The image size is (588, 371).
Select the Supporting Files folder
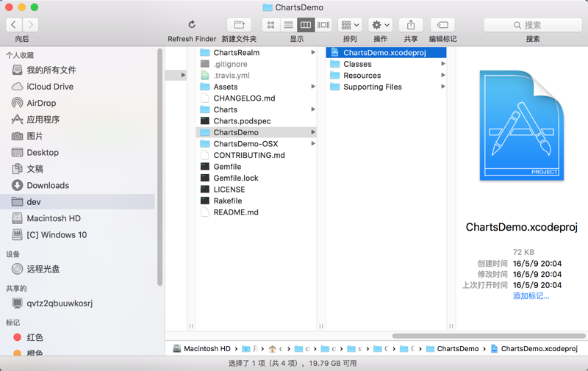(x=387, y=87)
